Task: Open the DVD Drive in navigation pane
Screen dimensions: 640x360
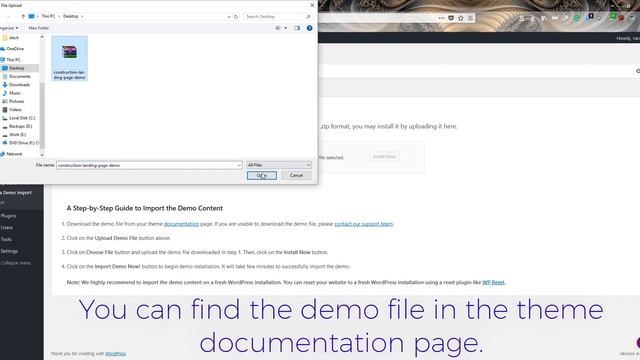Action: coord(24,143)
